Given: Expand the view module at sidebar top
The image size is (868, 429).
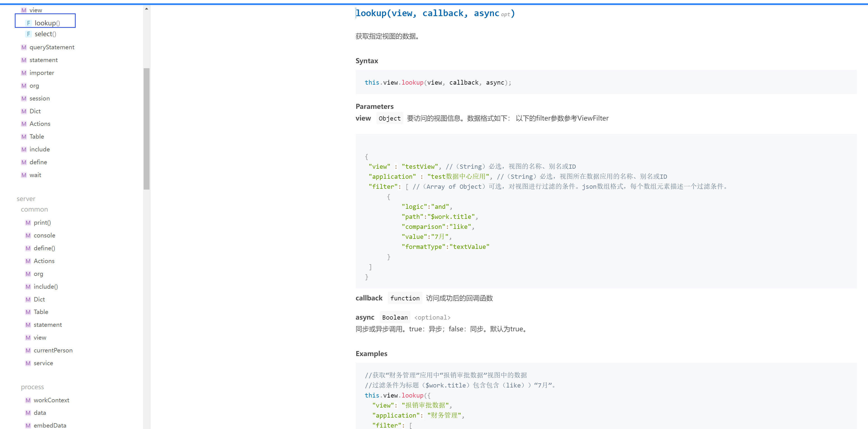Looking at the screenshot, I should [36, 11].
